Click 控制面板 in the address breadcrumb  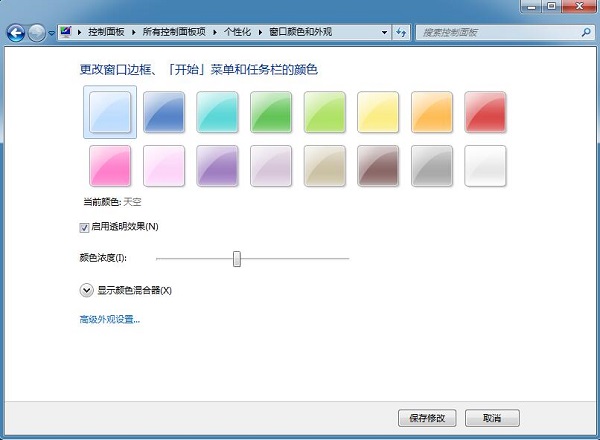point(107,33)
